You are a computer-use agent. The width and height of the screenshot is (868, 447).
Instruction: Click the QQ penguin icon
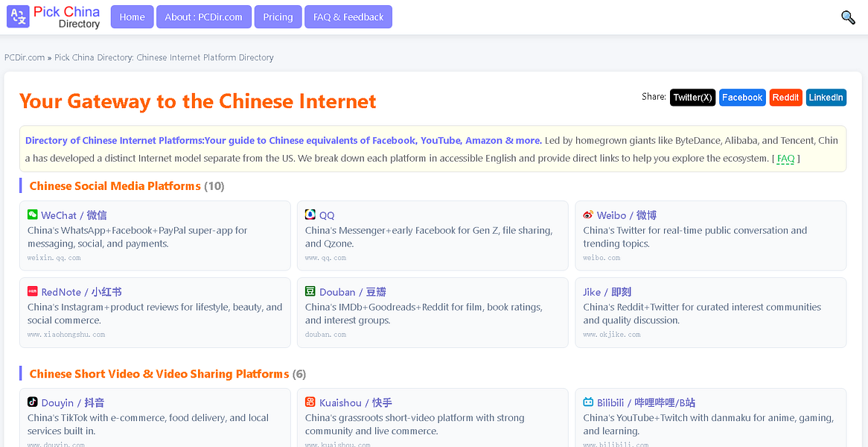pos(310,215)
